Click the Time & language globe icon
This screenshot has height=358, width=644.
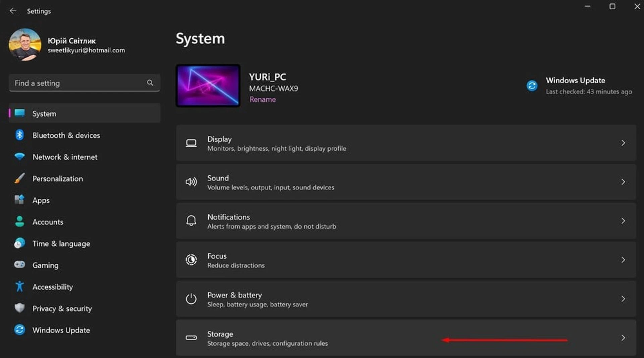(x=19, y=243)
